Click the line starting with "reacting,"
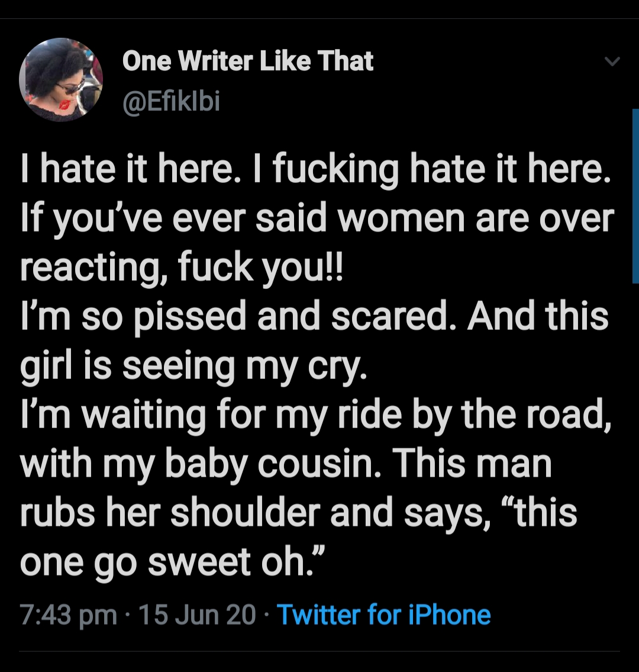 [x=182, y=268]
